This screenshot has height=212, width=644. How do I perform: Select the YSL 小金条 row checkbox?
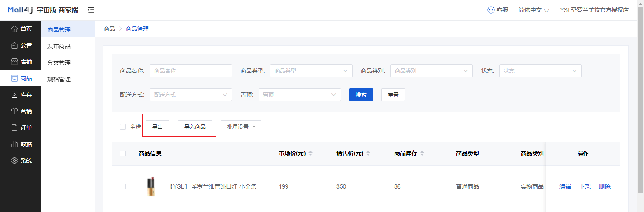(123, 186)
